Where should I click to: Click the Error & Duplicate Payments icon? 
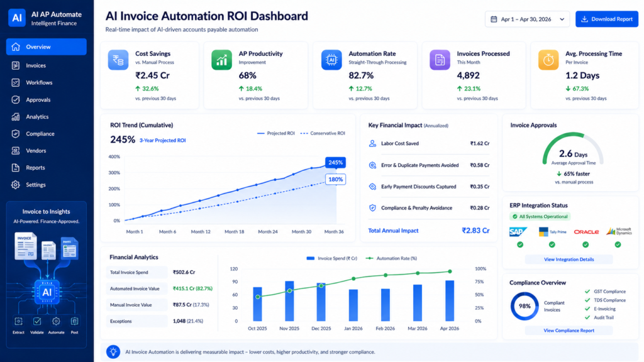(x=372, y=165)
